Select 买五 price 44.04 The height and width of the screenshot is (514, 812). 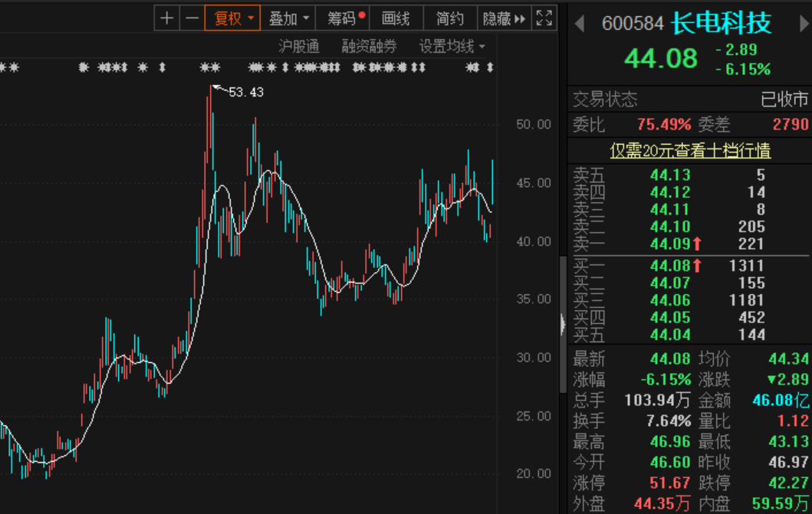coord(670,335)
